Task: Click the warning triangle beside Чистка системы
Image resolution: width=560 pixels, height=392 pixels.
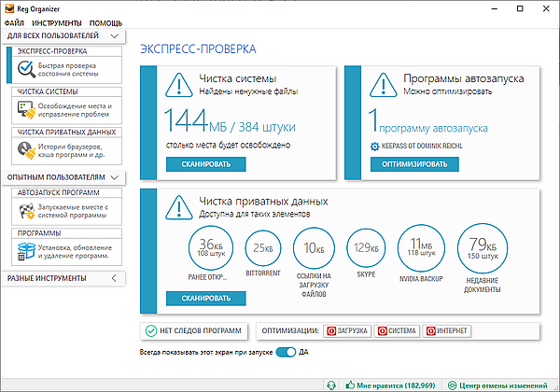Action: (x=175, y=87)
